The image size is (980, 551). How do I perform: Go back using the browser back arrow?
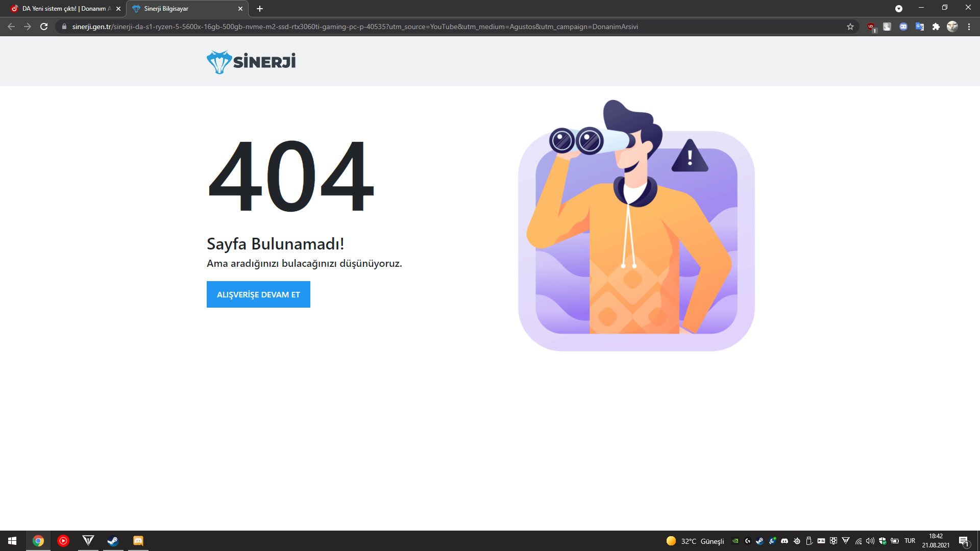[11, 27]
